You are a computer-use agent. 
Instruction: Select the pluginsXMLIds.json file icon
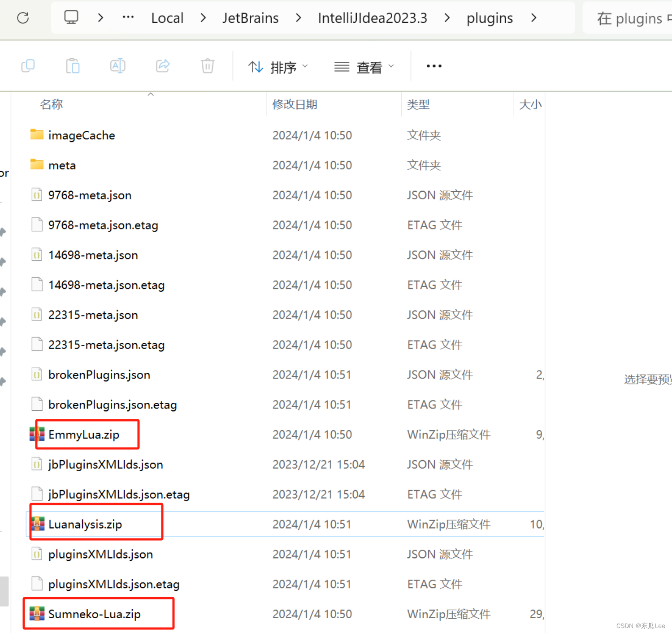click(x=37, y=554)
